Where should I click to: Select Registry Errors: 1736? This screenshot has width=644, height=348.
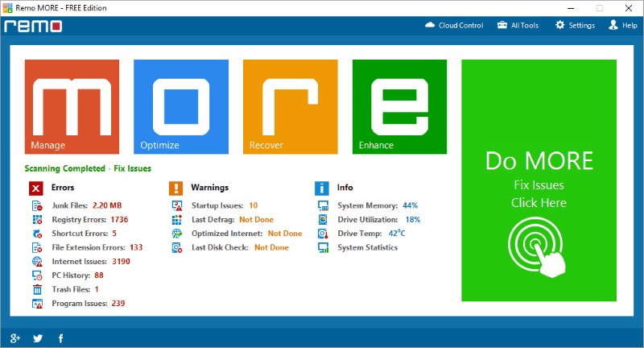pyautogui.click(x=90, y=219)
